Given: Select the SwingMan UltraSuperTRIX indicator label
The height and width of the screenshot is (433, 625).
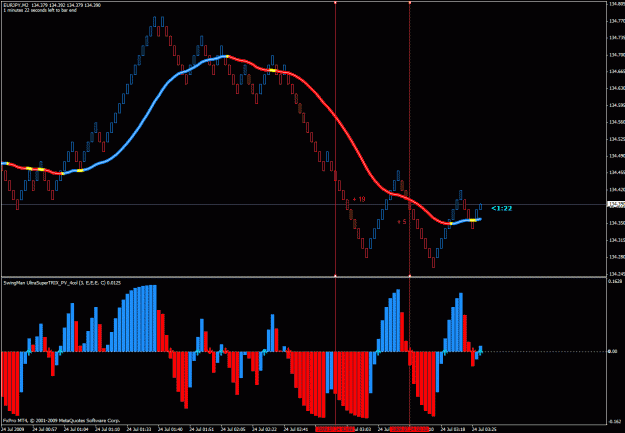Looking at the screenshot, I should click(62, 283).
